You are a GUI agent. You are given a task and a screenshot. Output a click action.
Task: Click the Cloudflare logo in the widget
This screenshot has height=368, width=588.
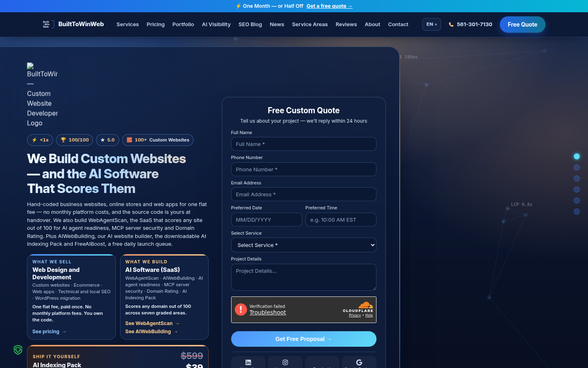click(358, 307)
